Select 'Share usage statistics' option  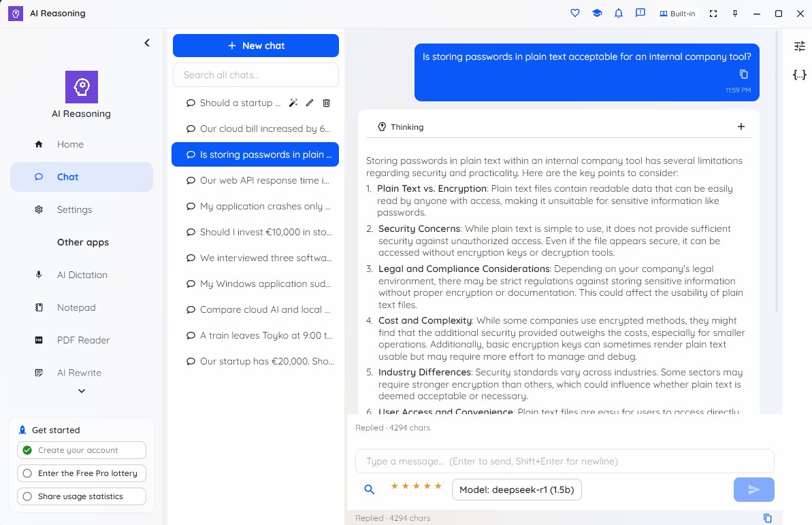click(81, 496)
